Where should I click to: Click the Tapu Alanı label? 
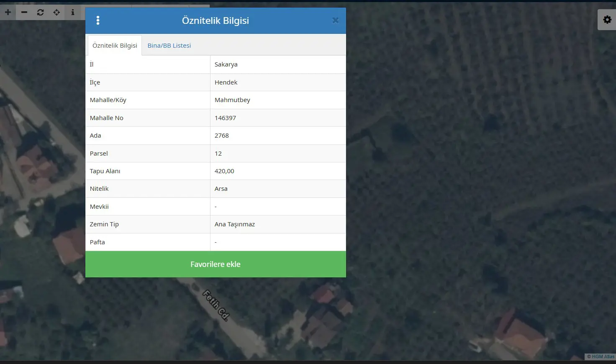pyautogui.click(x=105, y=171)
